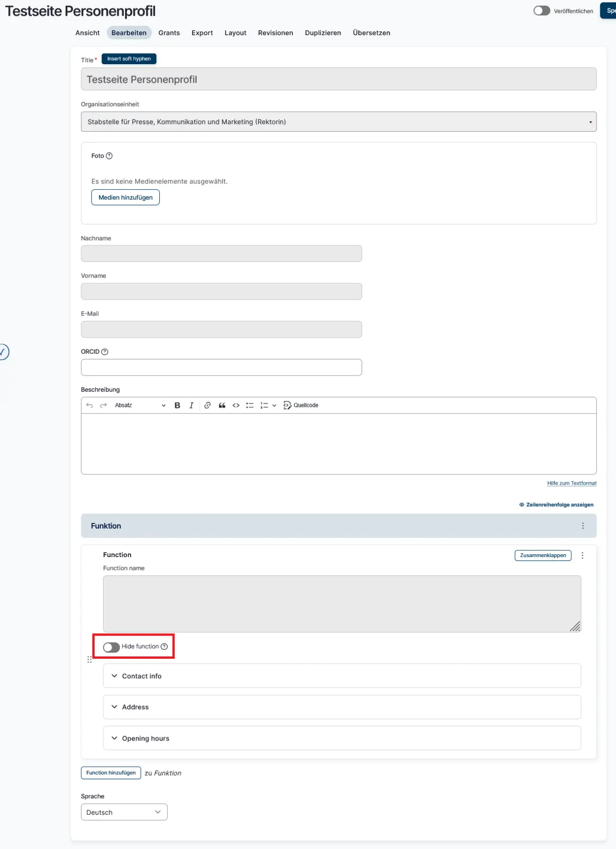Open Quellcode source editing mode
The height and width of the screenshot is (849, 616).
tap(301, 405)
